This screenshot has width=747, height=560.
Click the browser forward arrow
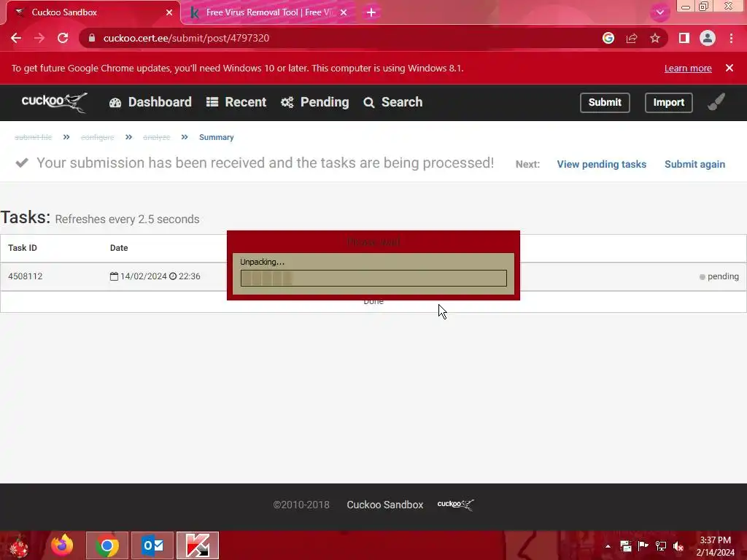[x=39, y=38]
